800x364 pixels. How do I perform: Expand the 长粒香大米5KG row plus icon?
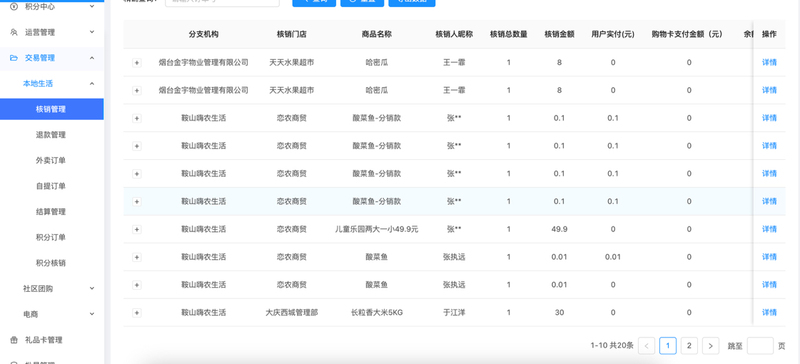pyautogui.click(x=136, y=312)
